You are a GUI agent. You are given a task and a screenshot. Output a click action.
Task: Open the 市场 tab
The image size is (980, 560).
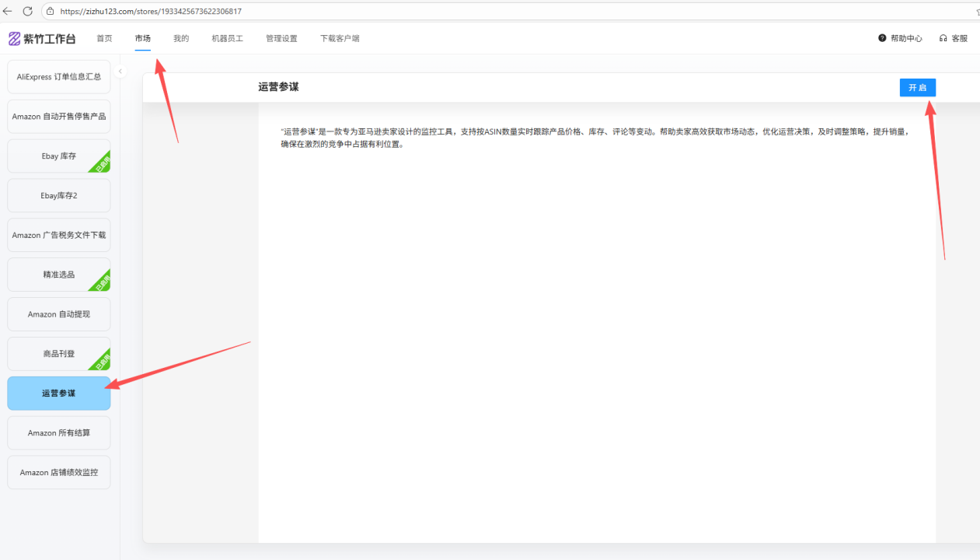(142, 38)
